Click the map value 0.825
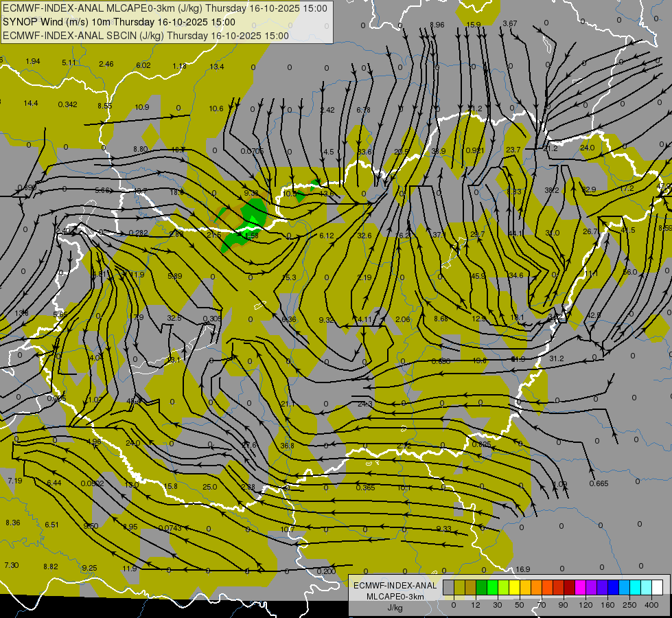 (x=481, y=444)
